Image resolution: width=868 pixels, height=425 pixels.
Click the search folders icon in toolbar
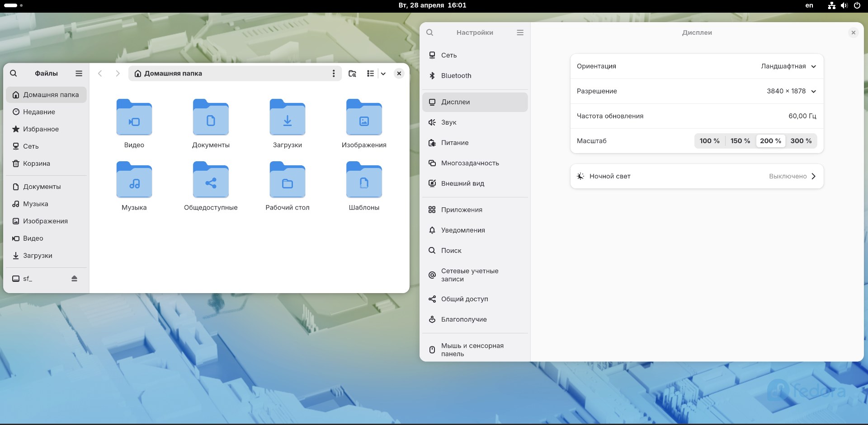pos(352,73)
